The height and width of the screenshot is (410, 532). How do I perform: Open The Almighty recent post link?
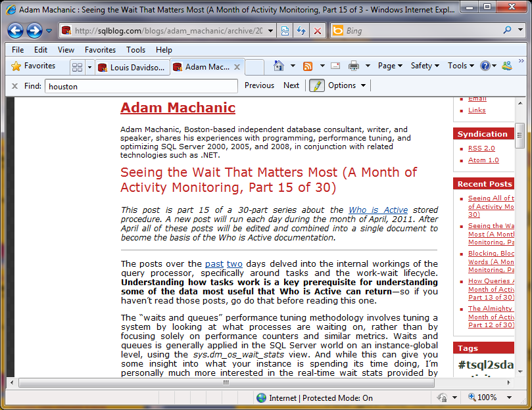point(491,317)
